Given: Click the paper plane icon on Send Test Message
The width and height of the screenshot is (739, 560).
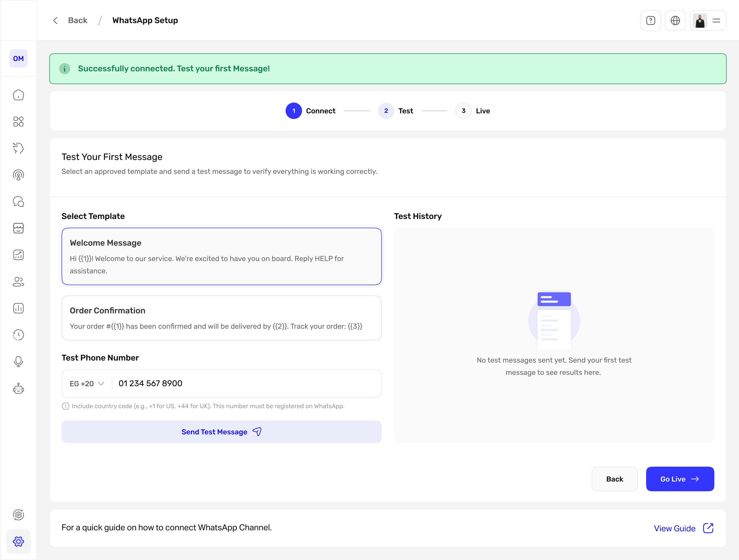Looking at the screenshot, I should point(257,432).
